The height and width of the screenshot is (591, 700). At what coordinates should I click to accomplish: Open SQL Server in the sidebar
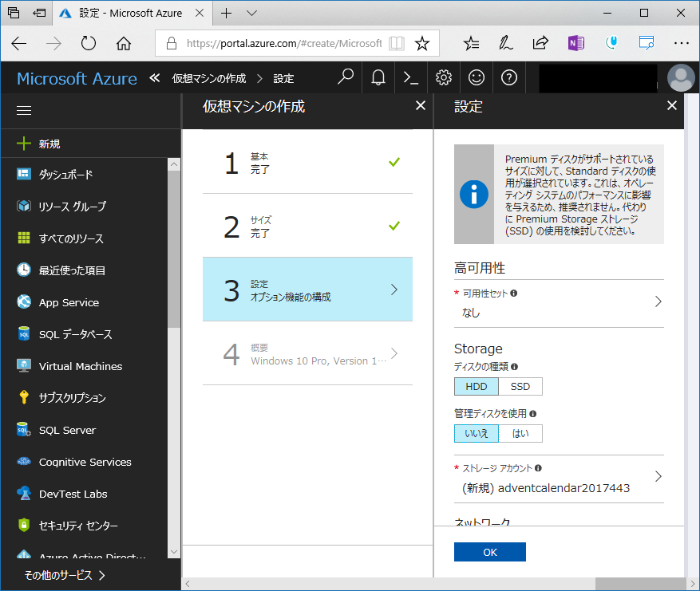[85, 430]
